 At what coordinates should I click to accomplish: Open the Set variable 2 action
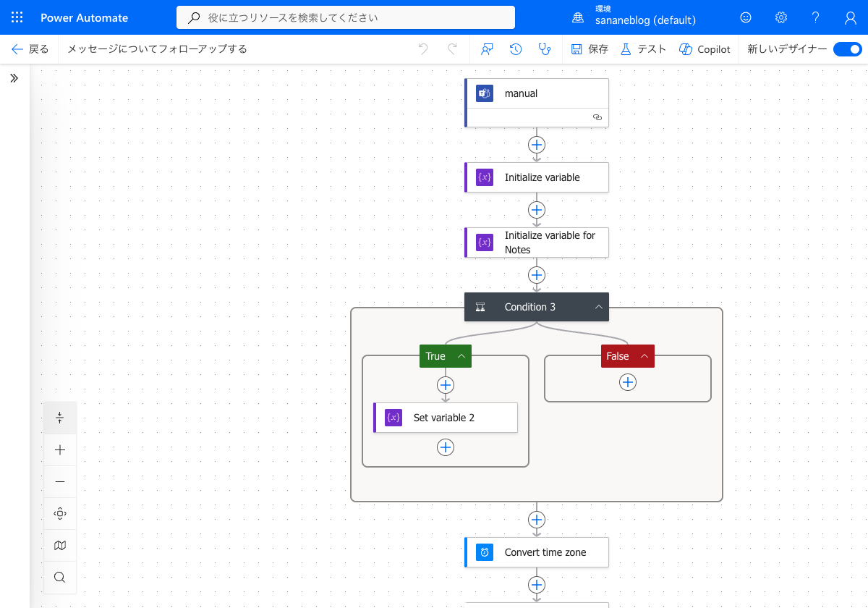(446, 418)
